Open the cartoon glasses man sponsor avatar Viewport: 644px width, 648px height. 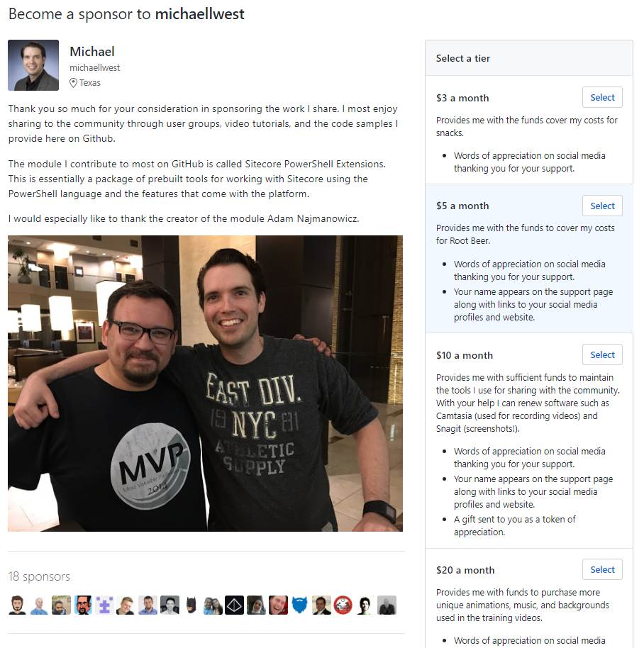click(x=83, y=605)
